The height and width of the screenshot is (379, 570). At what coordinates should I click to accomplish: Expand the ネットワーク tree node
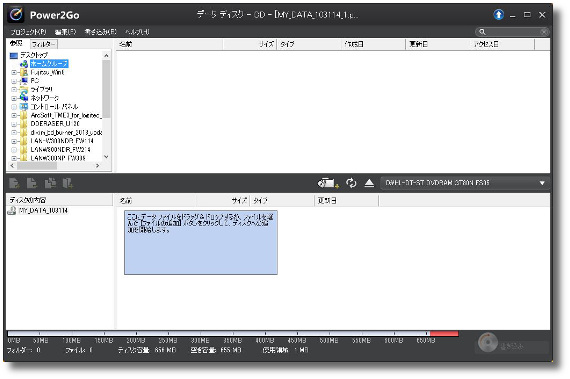click(14, 98)
